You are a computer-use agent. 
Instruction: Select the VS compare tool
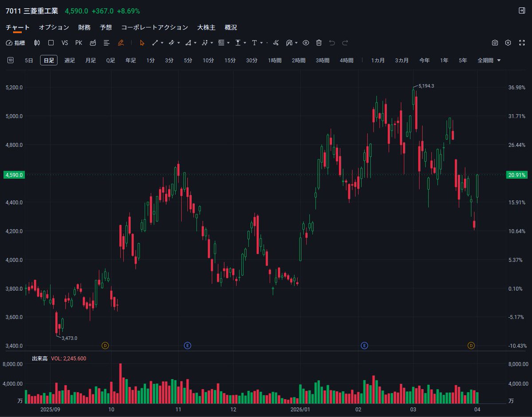(x=65, y=43)
